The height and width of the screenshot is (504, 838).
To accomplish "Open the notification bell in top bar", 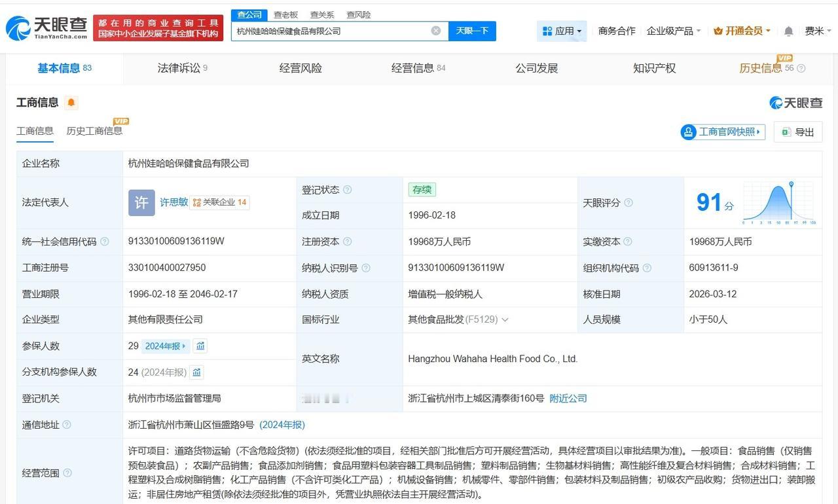I will pos(788,30).
